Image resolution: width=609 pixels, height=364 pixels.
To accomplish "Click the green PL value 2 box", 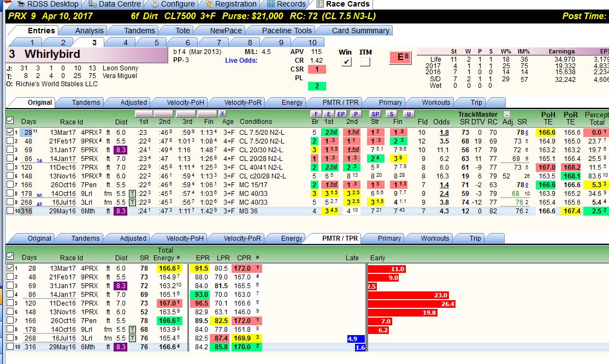I will coord(317,86).
